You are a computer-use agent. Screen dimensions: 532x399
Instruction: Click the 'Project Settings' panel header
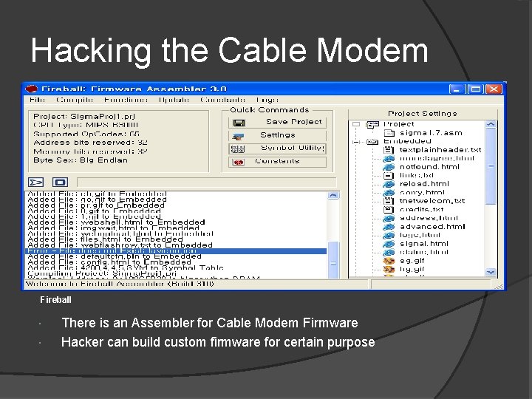tap(423, 114)
